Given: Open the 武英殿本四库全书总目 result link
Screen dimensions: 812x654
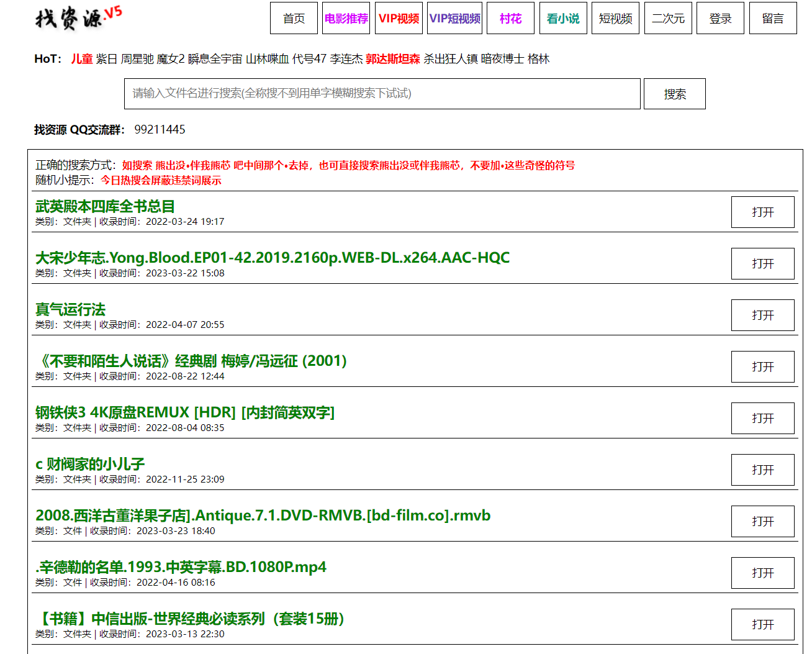Looking at the screenshot, I should tap(105, 206).
